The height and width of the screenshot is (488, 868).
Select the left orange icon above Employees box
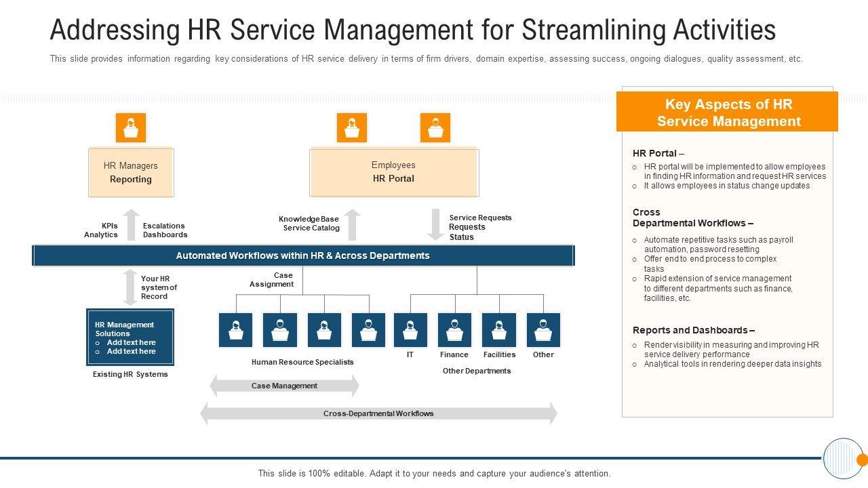[352, 127]
